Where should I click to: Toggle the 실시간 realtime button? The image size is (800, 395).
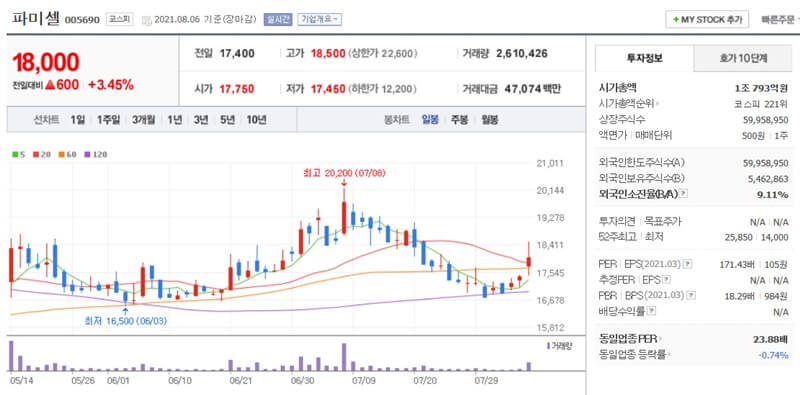pyautogui.click(x=278, y=19)
